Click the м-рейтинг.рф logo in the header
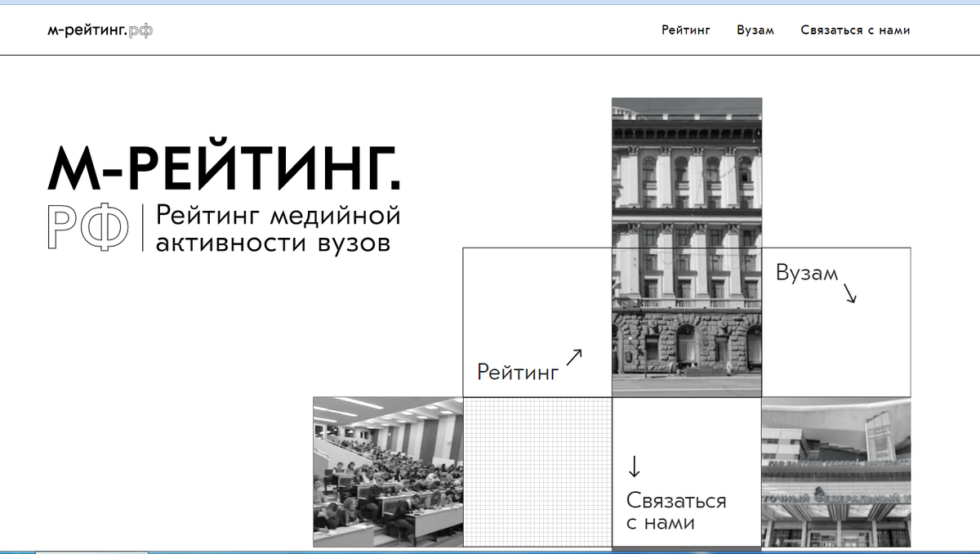Screen dimensions: 980x554 [99, 29]
